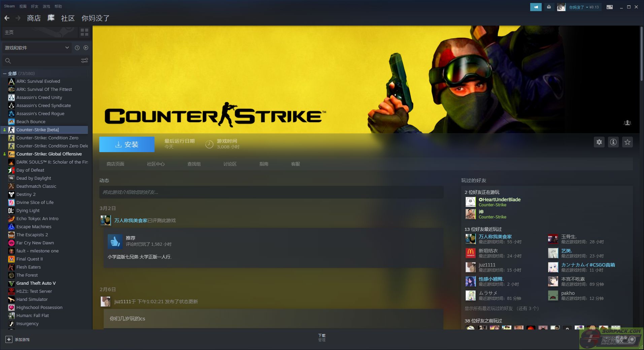This screenshot has height=350, width=644.
Task: Open the 游戏和软件 dropdown
Action: [x=37, y=48]
